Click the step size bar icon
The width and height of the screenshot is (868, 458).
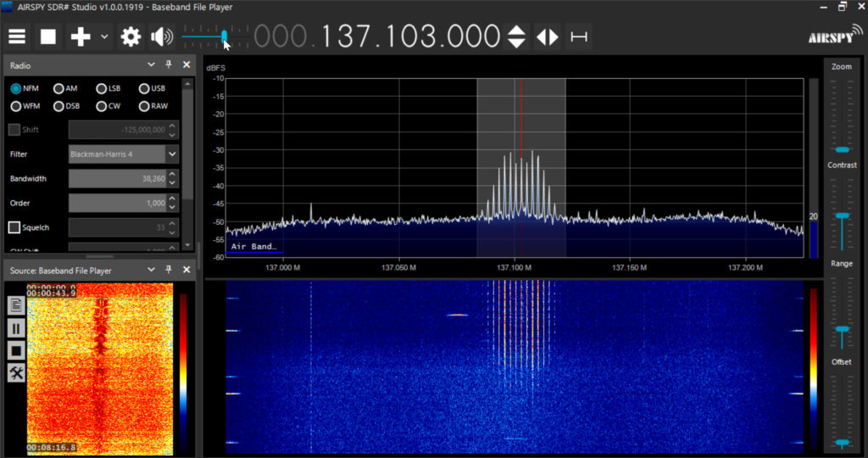tap(579, 36)
